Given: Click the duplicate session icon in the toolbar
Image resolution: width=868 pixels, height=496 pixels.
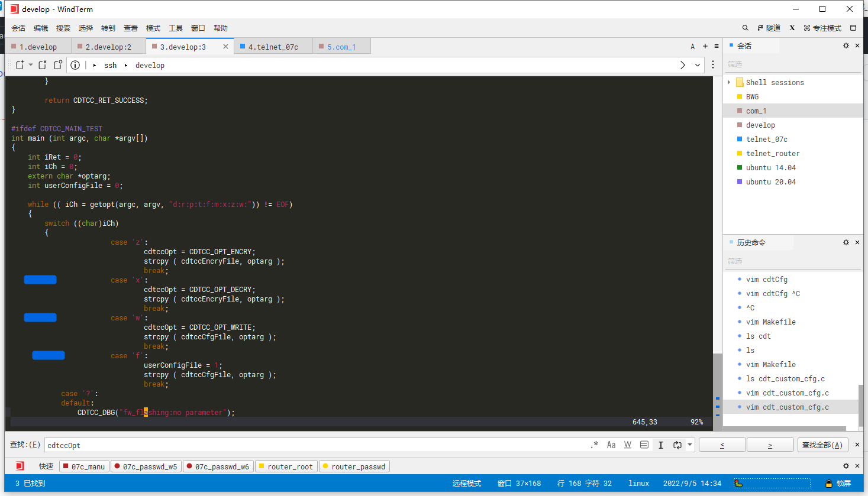Looking at the screenshot, I should (58, 65).
